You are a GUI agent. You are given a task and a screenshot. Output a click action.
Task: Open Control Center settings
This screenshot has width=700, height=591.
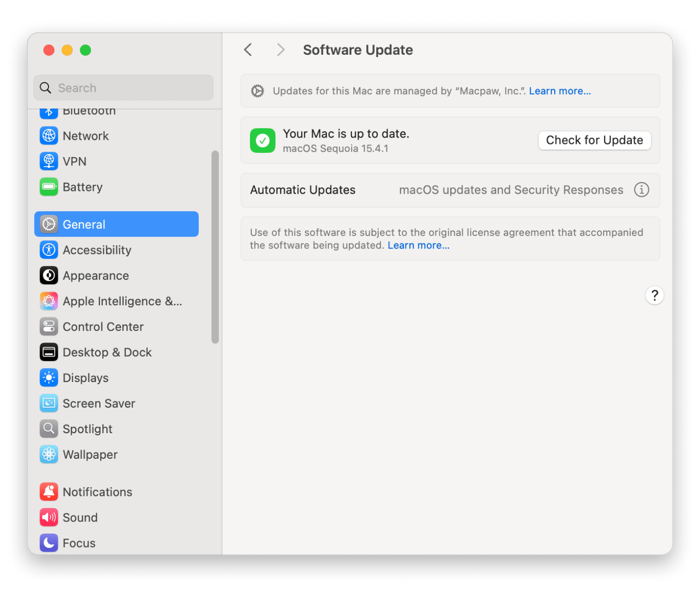coord(103,326)
